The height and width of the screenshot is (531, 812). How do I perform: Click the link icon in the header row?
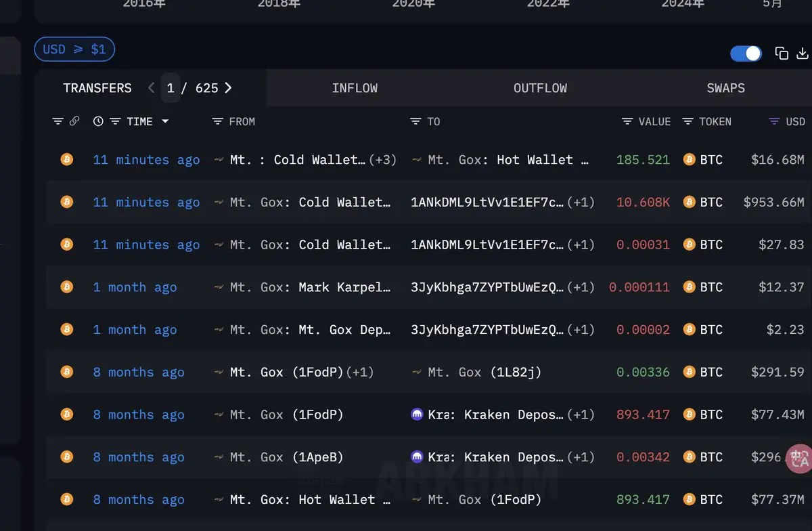point(74,121)
